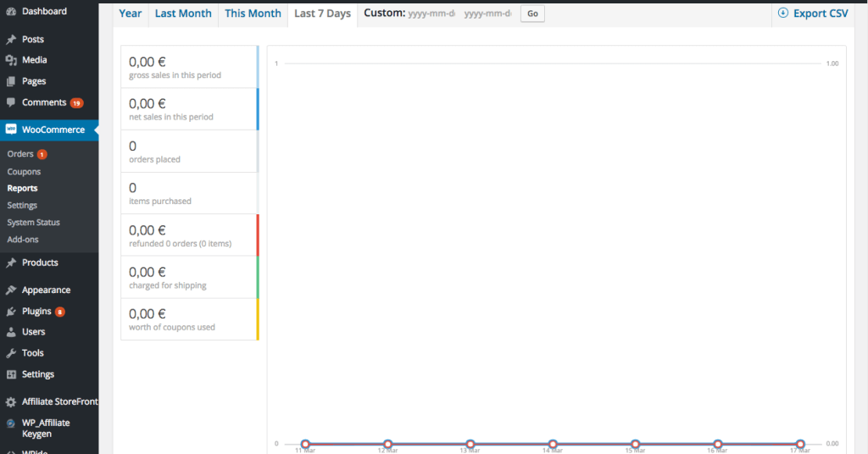Switch to the This Month tab

253,14
